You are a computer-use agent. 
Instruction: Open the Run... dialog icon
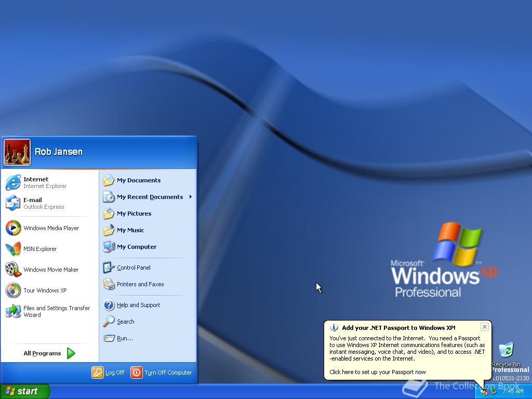coord(109,338)
